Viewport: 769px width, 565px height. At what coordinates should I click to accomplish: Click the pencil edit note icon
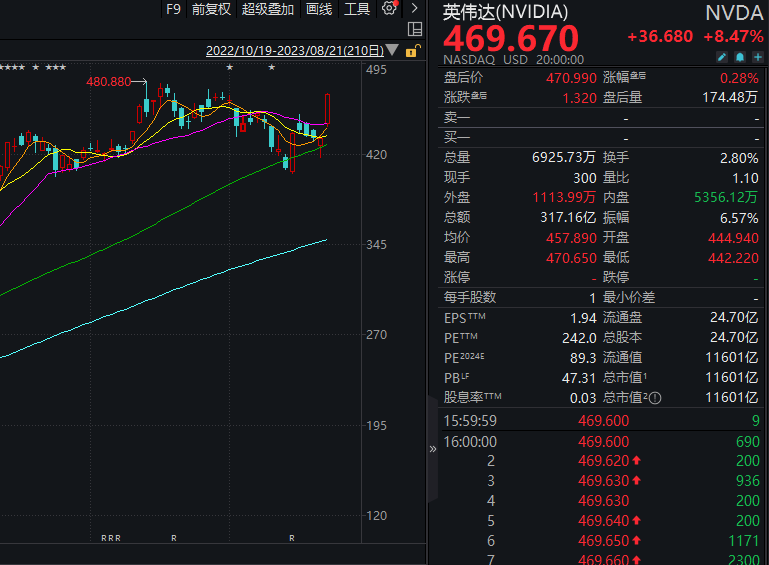point(722,57)
